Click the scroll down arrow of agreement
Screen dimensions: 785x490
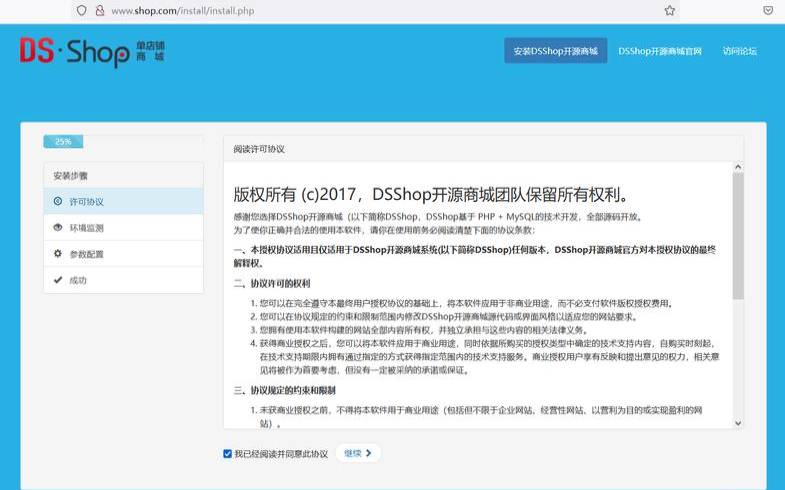(x=738, y=423)
